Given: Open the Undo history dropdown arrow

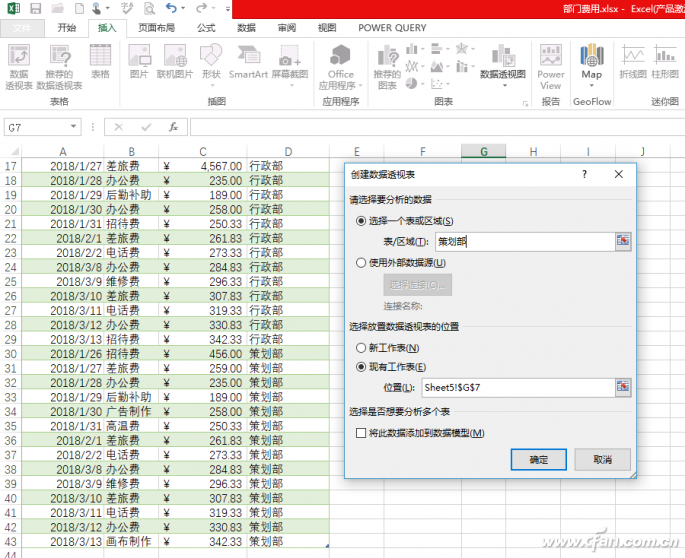Looking at the screenshot, I should [183, 8].
